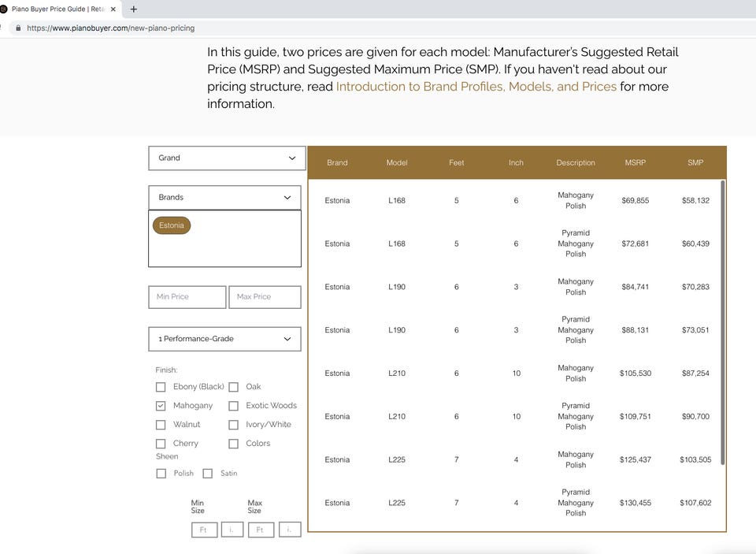Click Mahogany Polish description in $69,855 row
The width and height of the screenshot is (756, 554).
[x=576, y=200]
